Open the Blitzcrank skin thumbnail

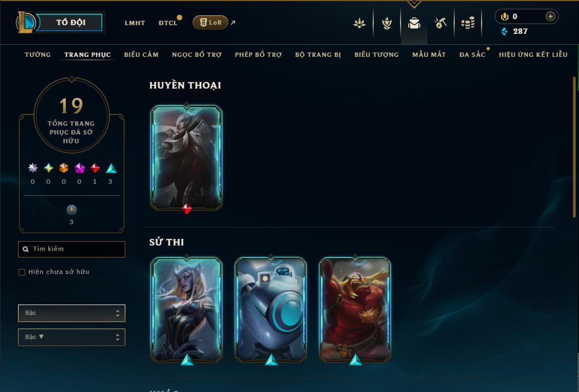271,309
